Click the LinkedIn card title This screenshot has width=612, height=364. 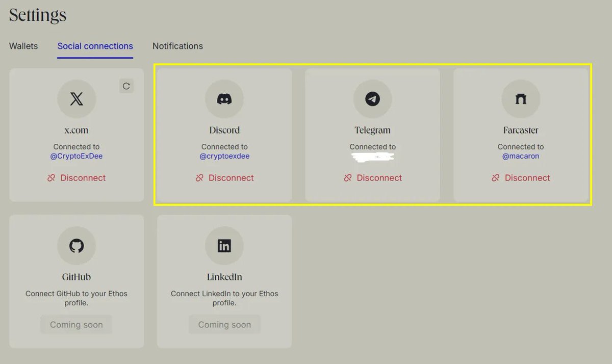224,277
